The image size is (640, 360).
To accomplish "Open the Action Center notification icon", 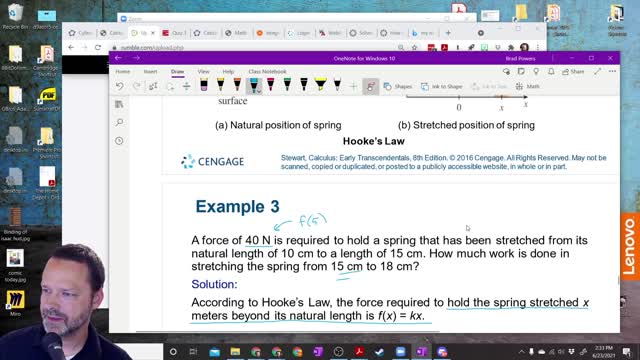I will coord(627,351).
